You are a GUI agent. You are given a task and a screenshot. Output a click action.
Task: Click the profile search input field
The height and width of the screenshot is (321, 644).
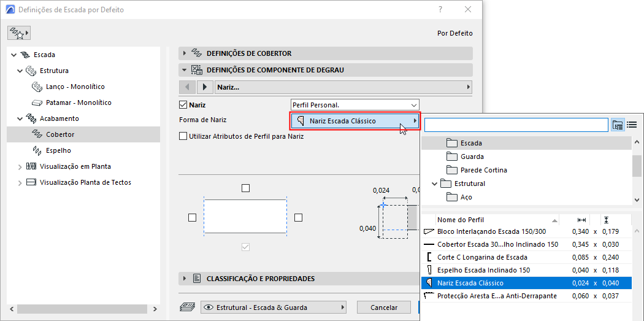pos(516,125)
